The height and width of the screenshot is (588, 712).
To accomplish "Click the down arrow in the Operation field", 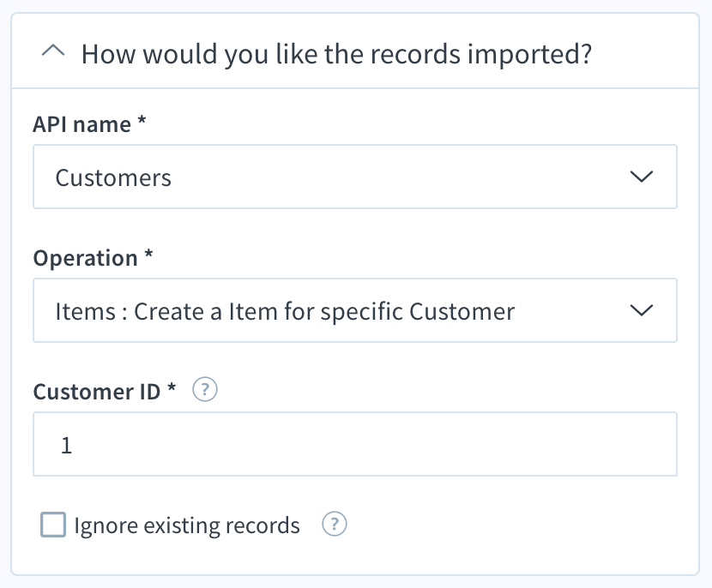I will coord(641,310).
